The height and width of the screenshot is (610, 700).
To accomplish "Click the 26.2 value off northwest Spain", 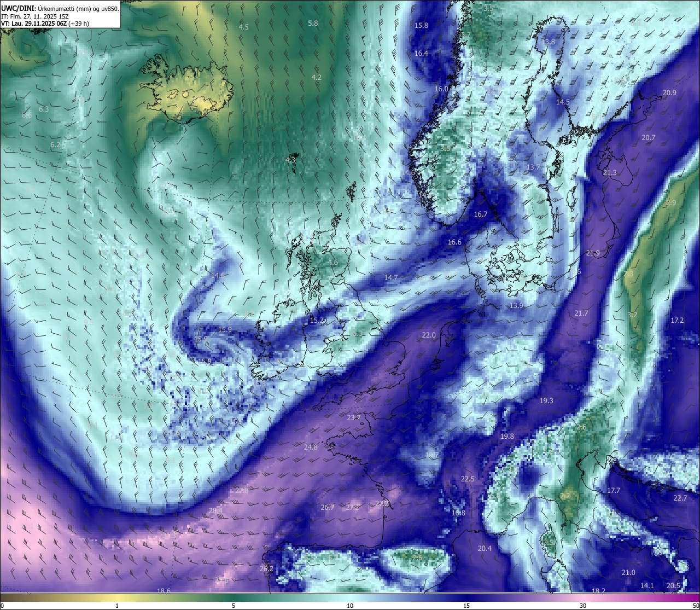I will coord(266,568).
